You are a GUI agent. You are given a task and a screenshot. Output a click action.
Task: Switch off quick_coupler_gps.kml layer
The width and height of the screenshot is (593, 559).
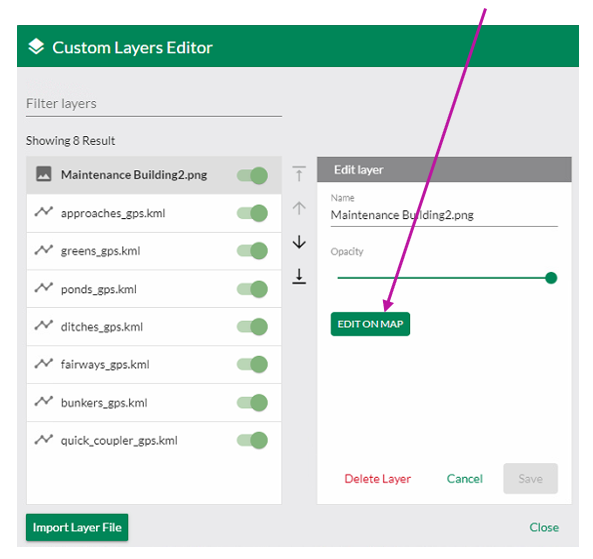click(x=252, y=441)
